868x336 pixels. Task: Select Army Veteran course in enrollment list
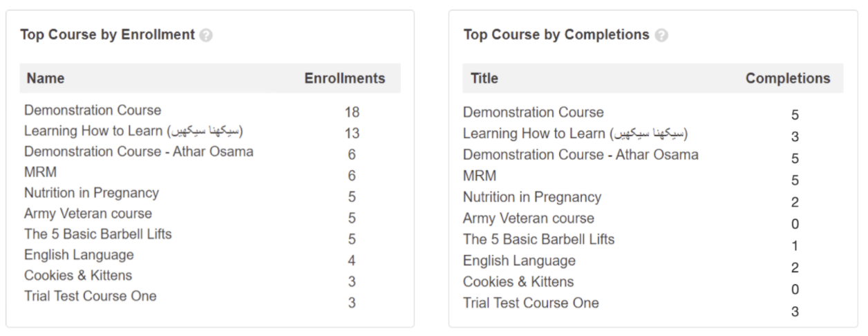click(x=88, y=214)
